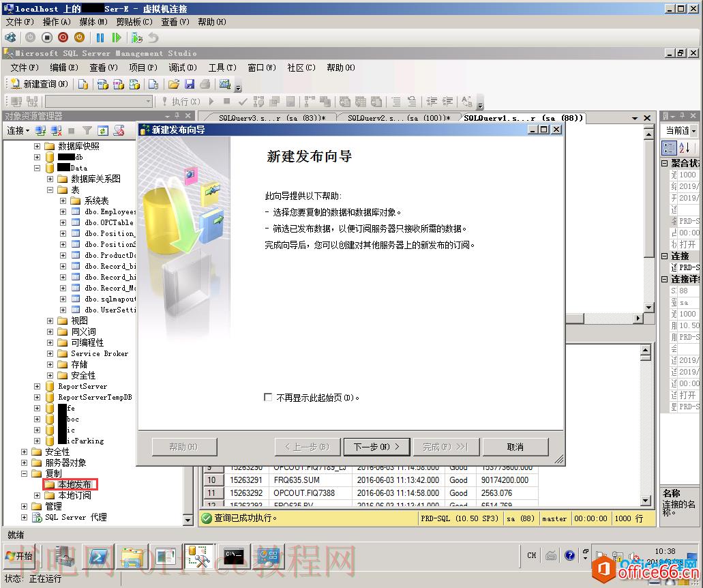The image size is (703, 588).
Task: Collapse the 表 folder node
Action: point(50,190)
